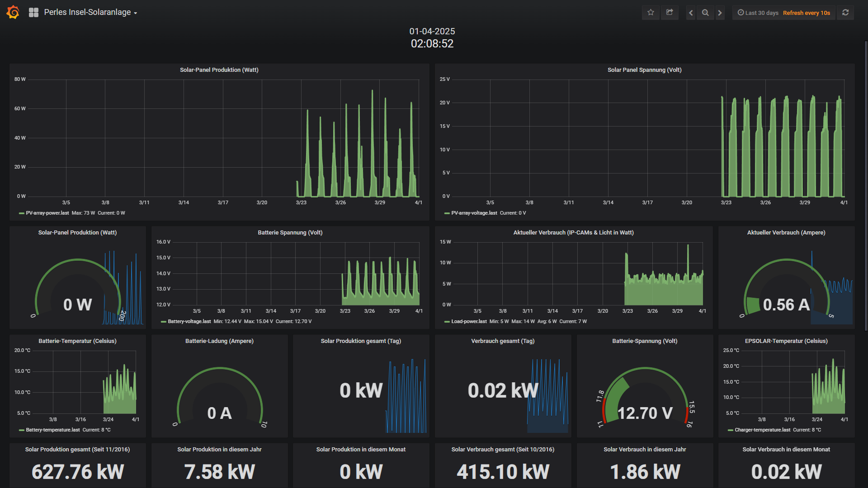Toggle Battery-voltage.last legend series
This screenshot has height=488, width=868.
pos(189,321)
